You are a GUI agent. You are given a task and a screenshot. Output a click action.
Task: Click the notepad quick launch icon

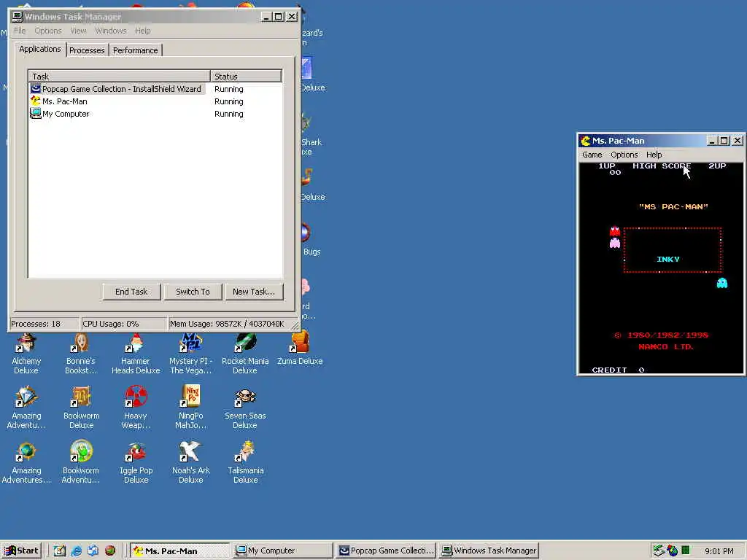(x=60, y=551)
